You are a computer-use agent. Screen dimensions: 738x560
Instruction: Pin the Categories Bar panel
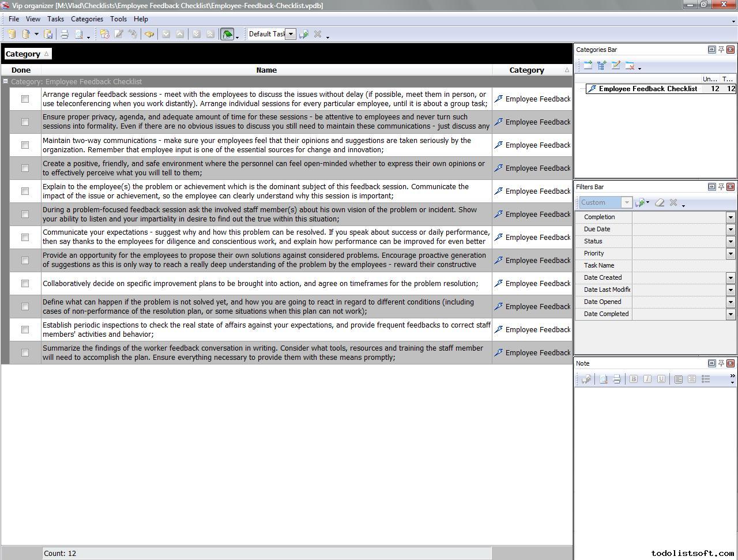721,50
